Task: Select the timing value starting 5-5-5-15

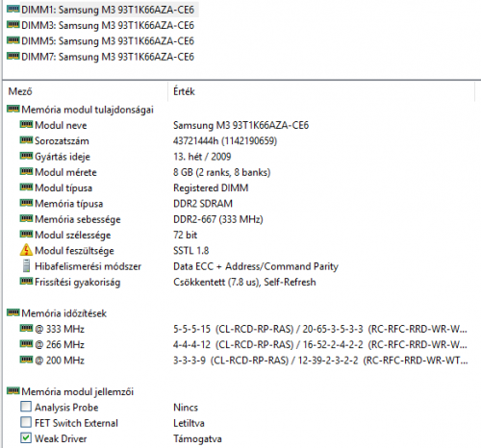Action: pyautogui.click(x=320, y=329)
